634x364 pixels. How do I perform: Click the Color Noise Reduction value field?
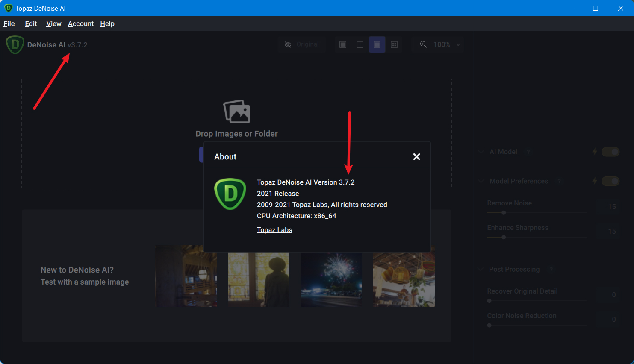coord(608,319)
